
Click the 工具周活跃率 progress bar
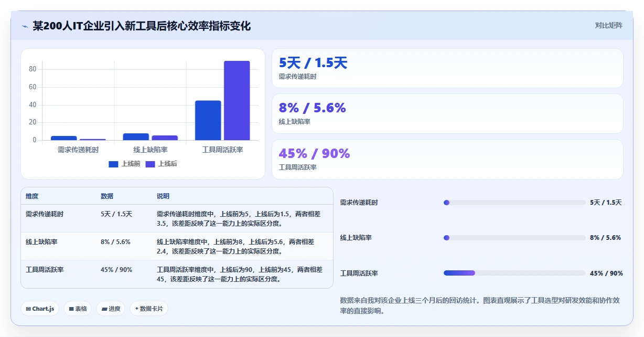coord(514,273)
